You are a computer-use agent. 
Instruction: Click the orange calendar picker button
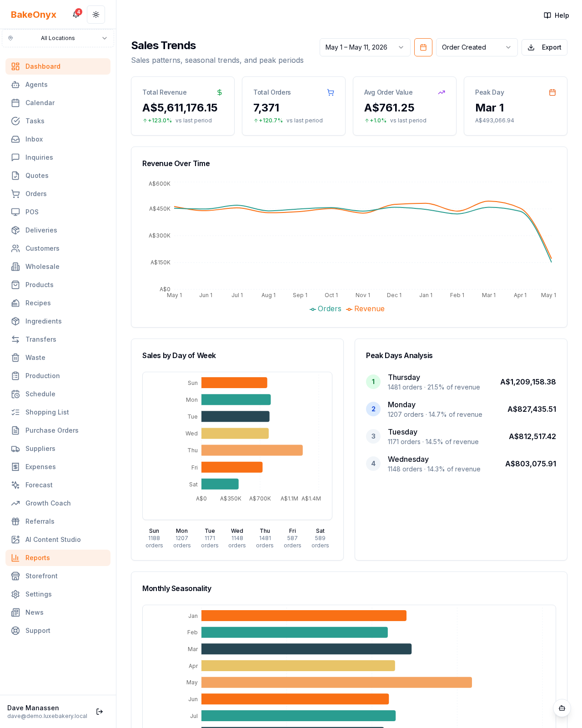(423, 47)
